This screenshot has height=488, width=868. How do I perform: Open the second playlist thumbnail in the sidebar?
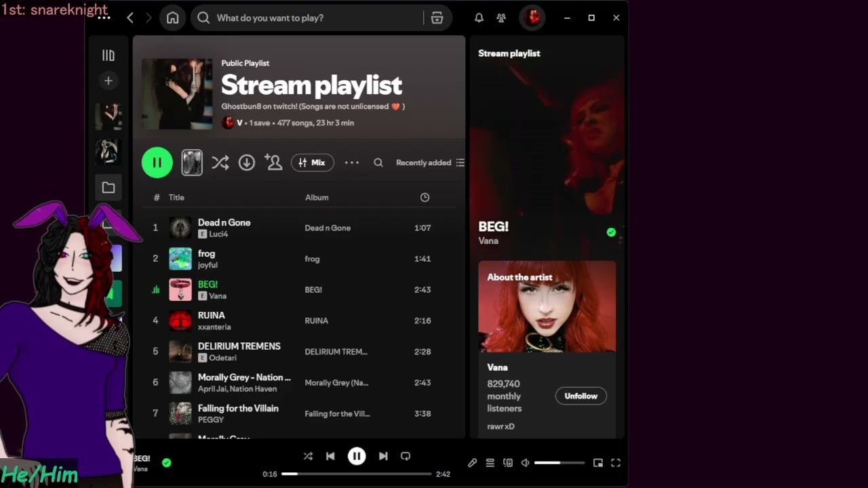(x=108, y=152)
